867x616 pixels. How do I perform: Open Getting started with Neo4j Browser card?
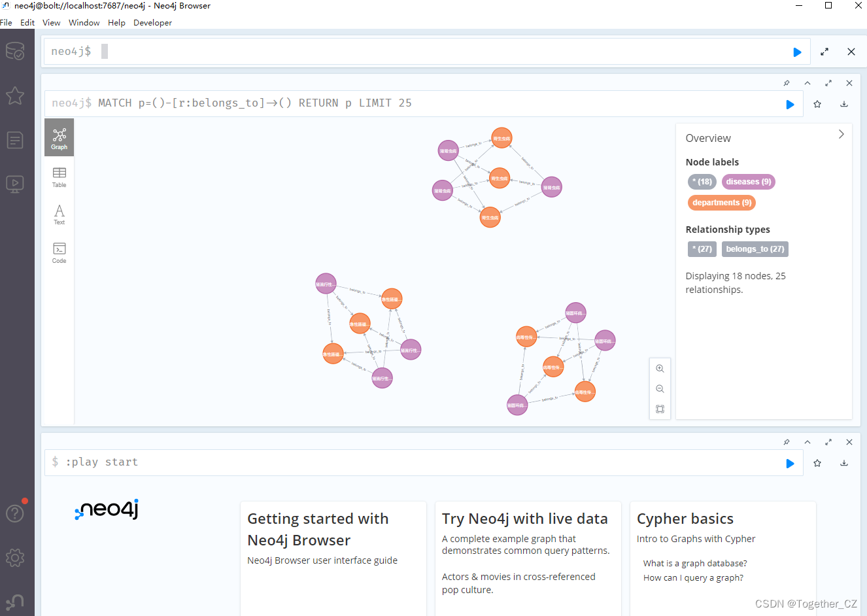pyautogui.click(x=333, y=558)
